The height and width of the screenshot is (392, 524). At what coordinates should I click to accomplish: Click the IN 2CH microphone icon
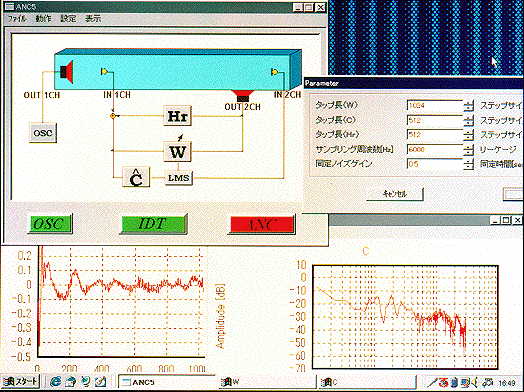[x=275, y=72]
